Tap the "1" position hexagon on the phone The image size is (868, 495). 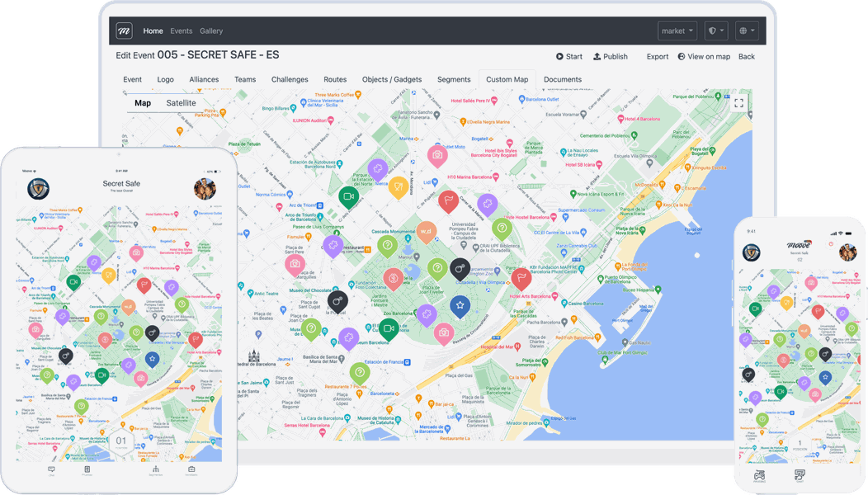tap(800, 444)
